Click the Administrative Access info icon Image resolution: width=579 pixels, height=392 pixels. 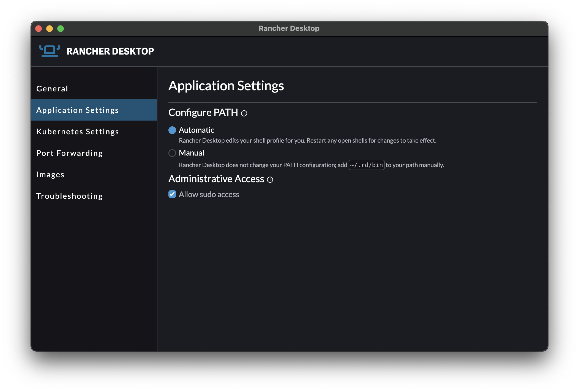click(x=270, y=180)
